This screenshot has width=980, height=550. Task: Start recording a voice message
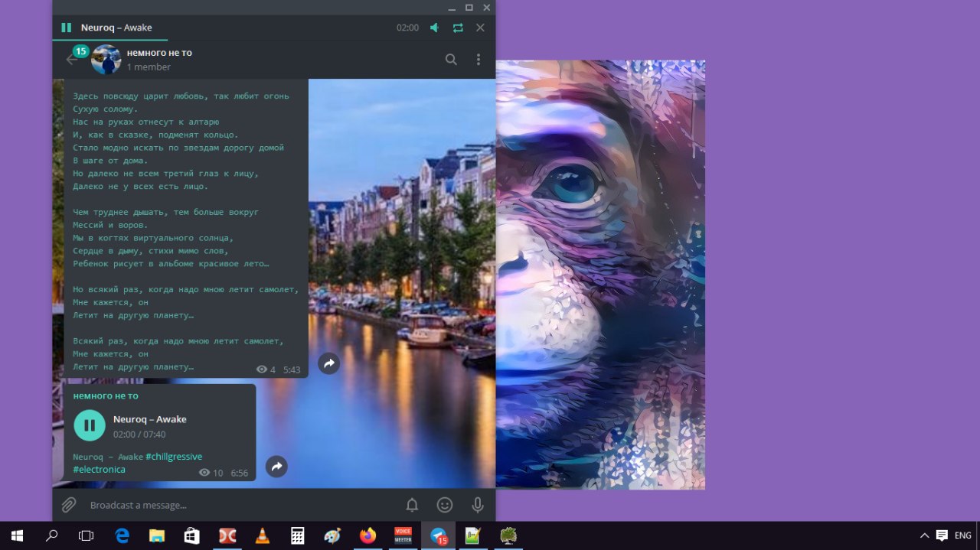(x=478, y=505)
